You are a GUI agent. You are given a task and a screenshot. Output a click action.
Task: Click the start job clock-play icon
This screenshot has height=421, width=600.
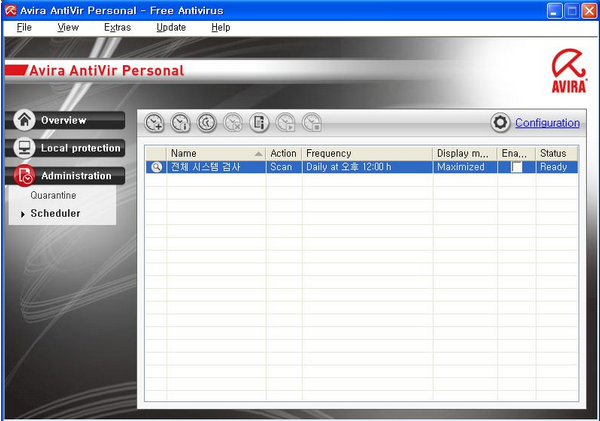[285, 123]
